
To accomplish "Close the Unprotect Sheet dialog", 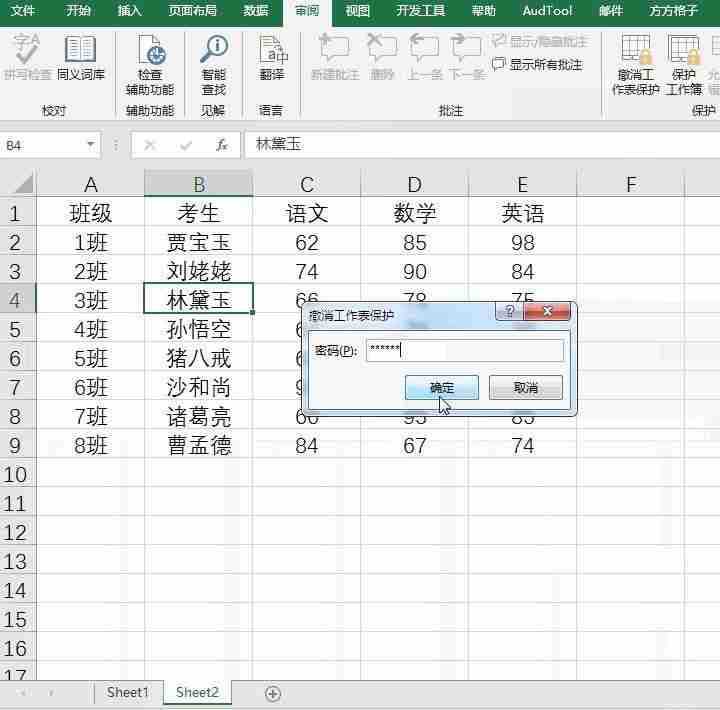I will point(547,311).
